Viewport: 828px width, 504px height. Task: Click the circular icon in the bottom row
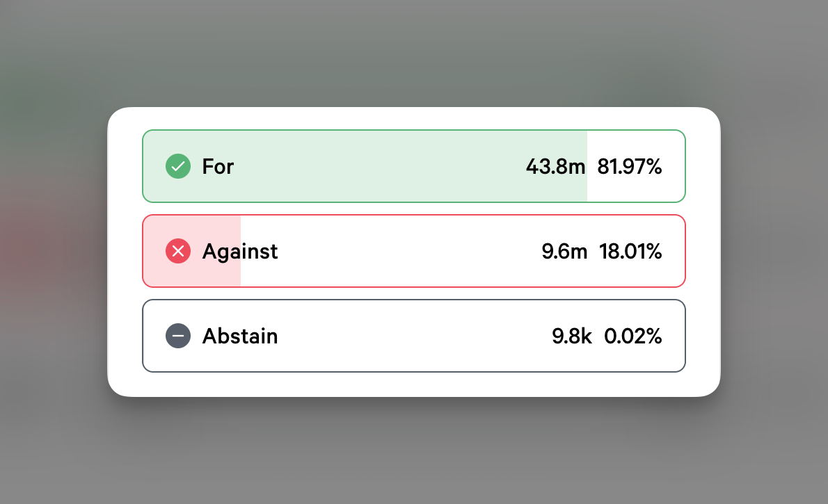tap(178, 336)
